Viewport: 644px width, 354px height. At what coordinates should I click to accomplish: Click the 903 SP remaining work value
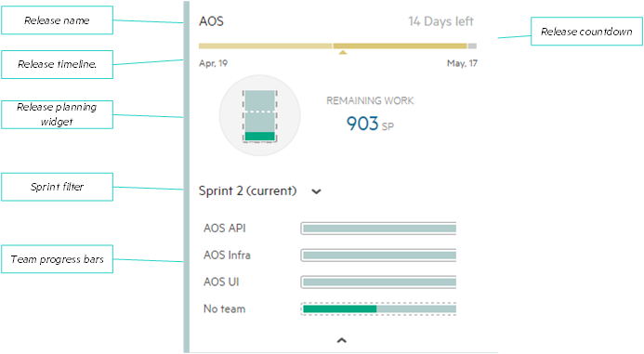click(x=370, y=124)
